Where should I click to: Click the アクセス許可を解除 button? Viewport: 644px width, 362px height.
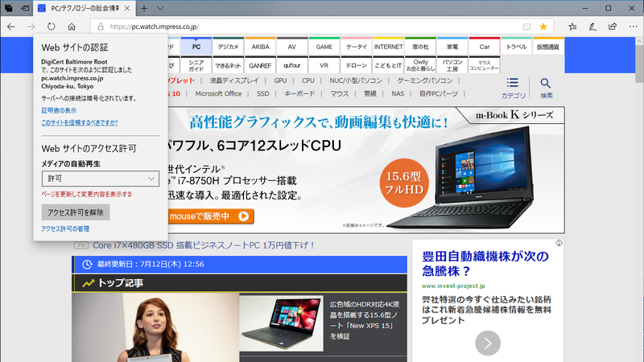pyautogui.click(x=76, y=212)
